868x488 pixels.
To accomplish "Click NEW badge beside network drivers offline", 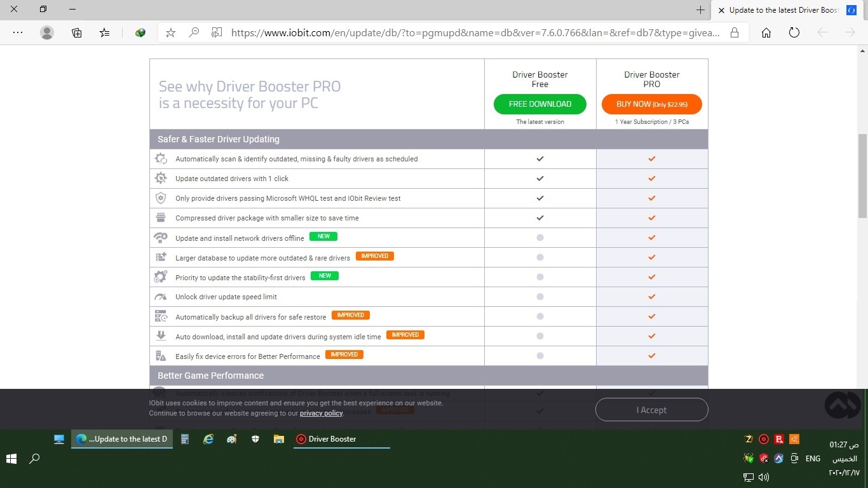I will tap(323, 236).
